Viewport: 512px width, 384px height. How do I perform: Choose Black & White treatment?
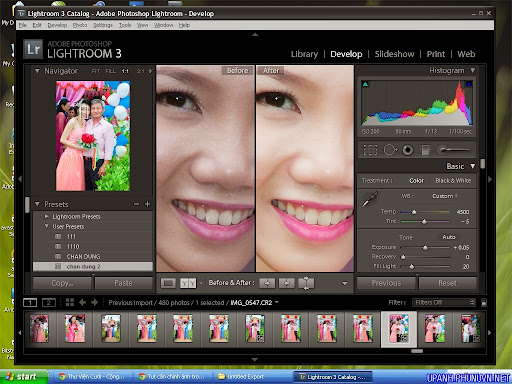click(453, 180)
